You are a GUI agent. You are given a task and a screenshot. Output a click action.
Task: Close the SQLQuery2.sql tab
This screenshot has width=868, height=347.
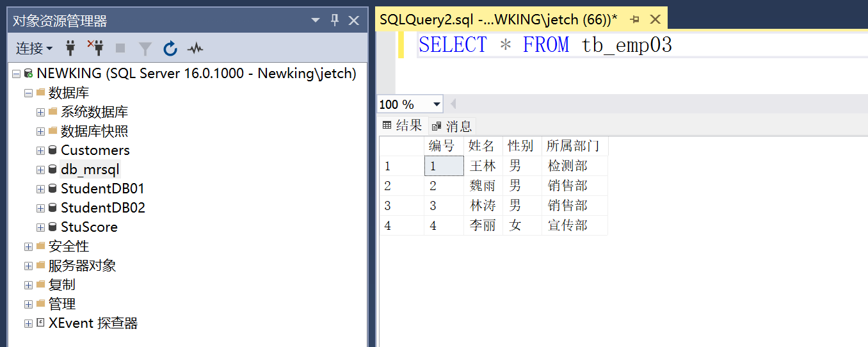(x=655, y=19)
